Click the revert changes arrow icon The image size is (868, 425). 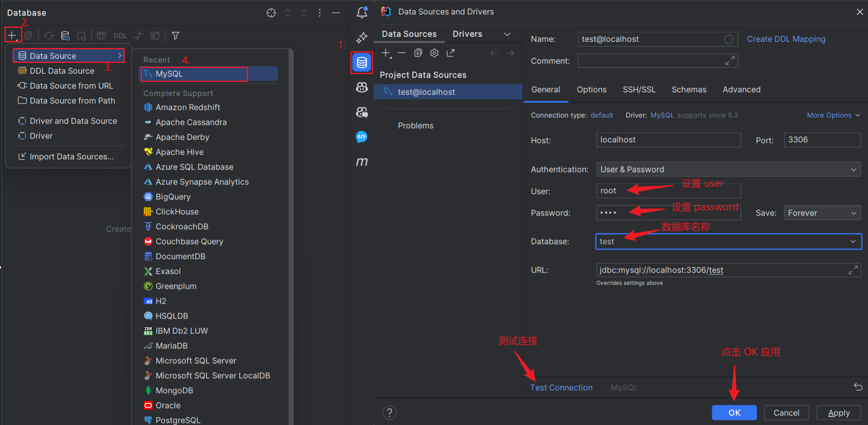[x=858, y=387]
